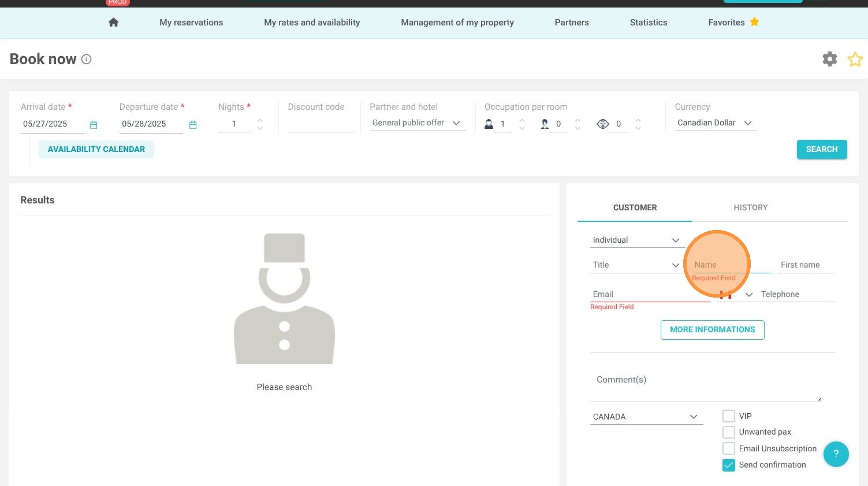Open the General public offer dropdown
This screenshot has width=868, height=486.
[x=418, y=123]
